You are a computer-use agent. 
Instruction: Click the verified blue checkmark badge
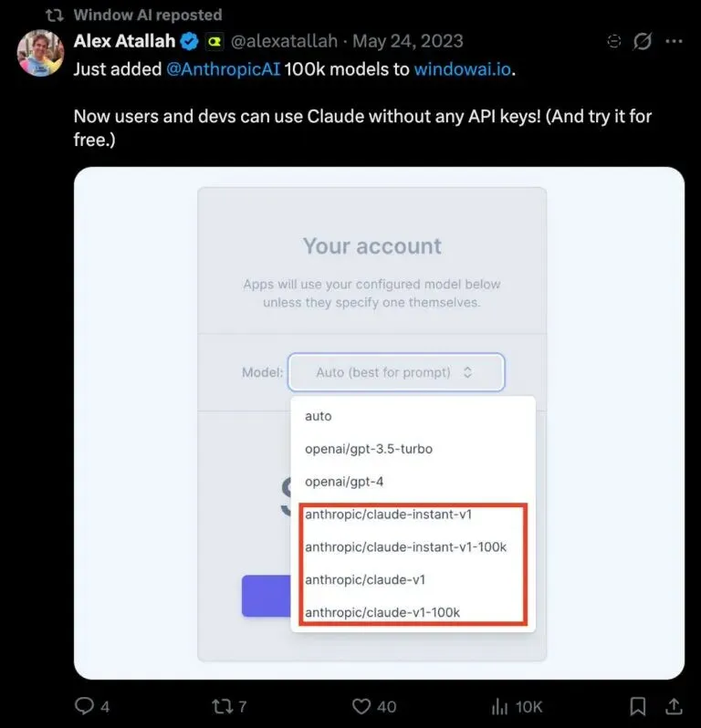190,41
